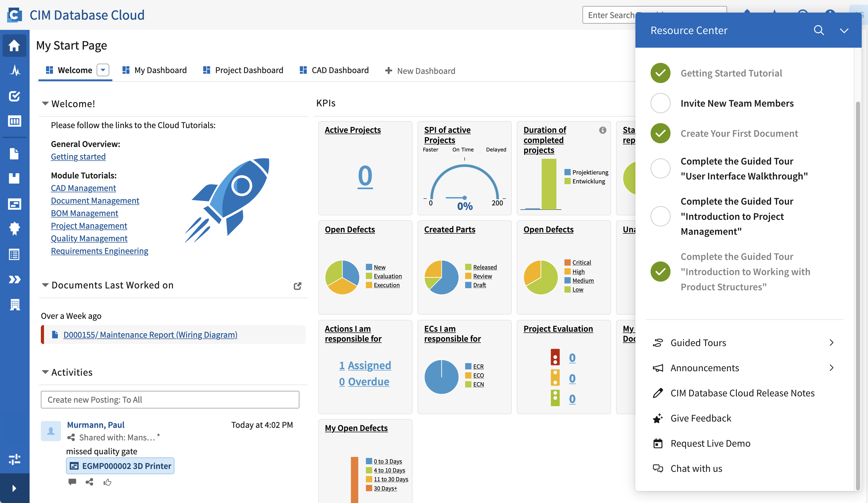Open the Document Management tutorial link

(95, 200)
